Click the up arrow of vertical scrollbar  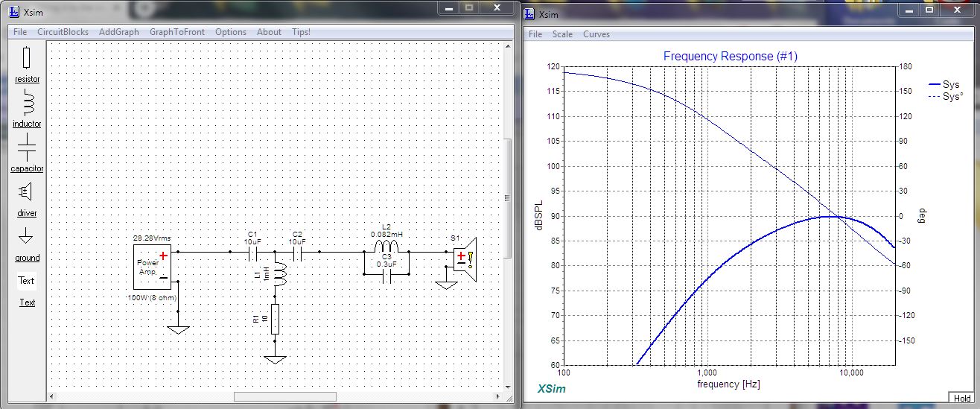(x=508, y=47)
